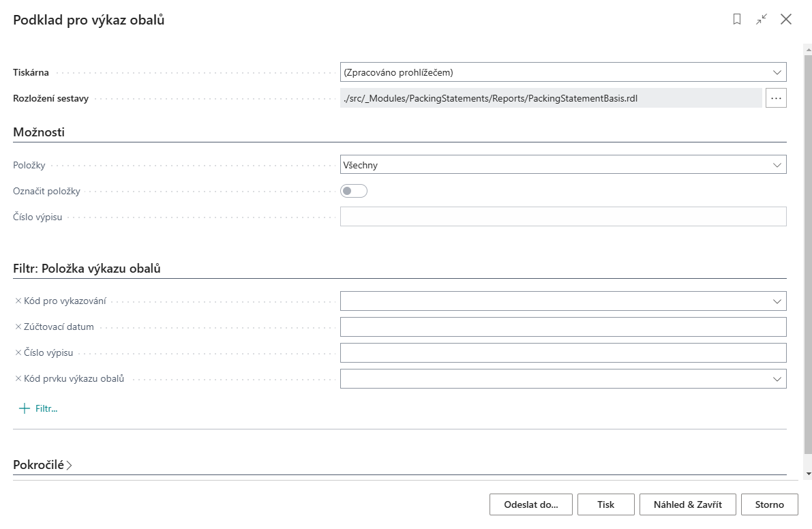Click the Tisk button

click(x=605, y=504)
